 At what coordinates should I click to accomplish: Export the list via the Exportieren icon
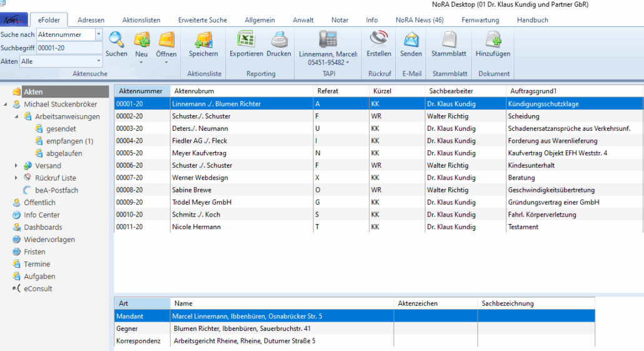click(x=246, y=40)
